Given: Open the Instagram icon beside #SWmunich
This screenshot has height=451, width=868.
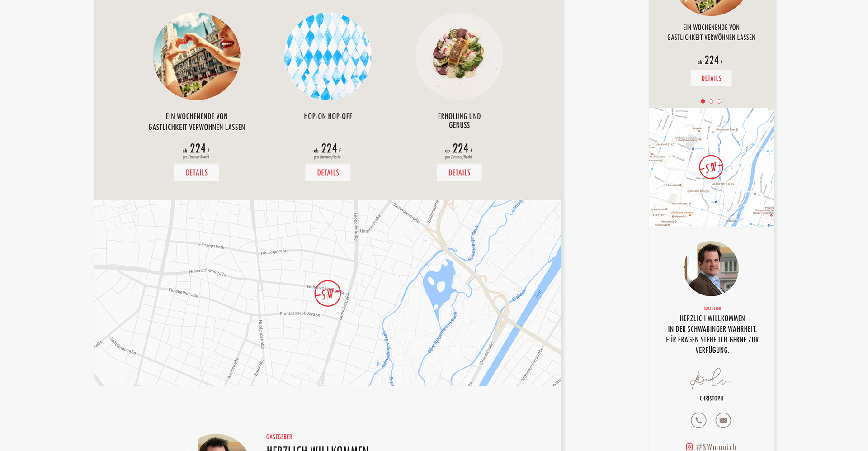Looking at the screenshot, I should pyautogui.click(x=689, y=447).
